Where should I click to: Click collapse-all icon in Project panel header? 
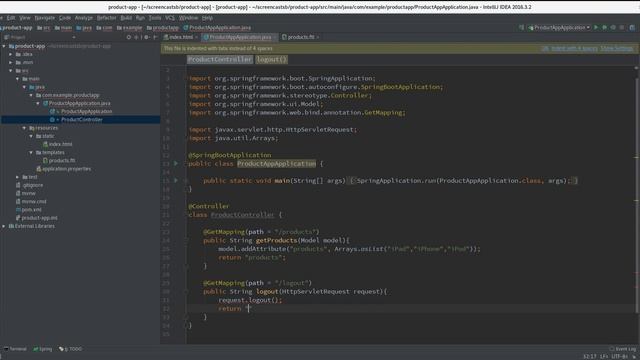coord(136,37)
